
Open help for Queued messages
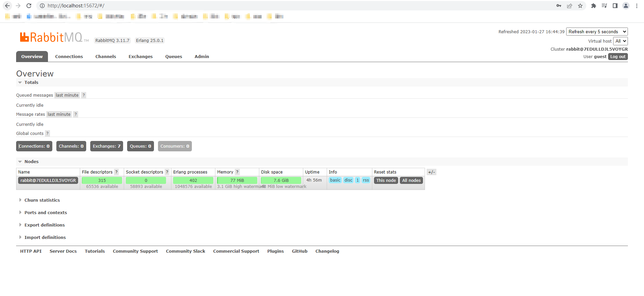tap(84, 95)
